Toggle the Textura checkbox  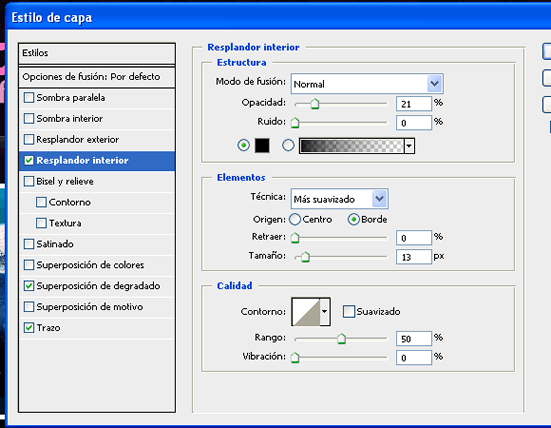(41, 223)
